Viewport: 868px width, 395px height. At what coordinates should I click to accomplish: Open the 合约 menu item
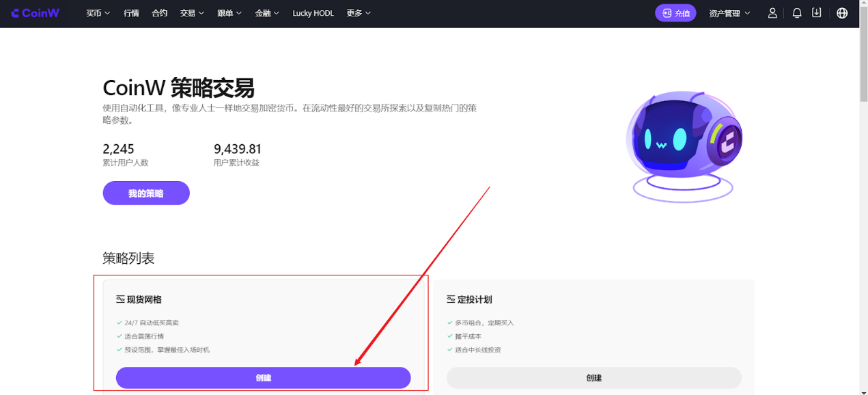pyautogui.click(x=159, y=13)
